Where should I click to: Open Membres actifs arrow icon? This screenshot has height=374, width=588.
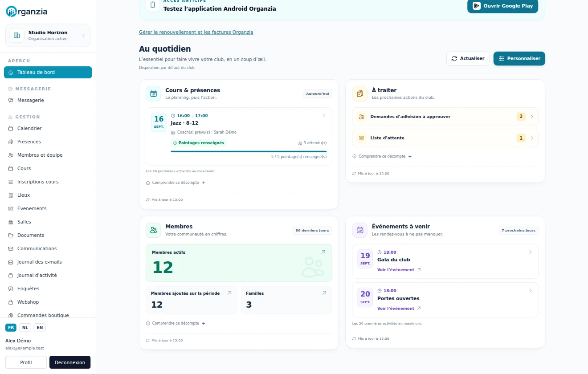click(323, 252)
